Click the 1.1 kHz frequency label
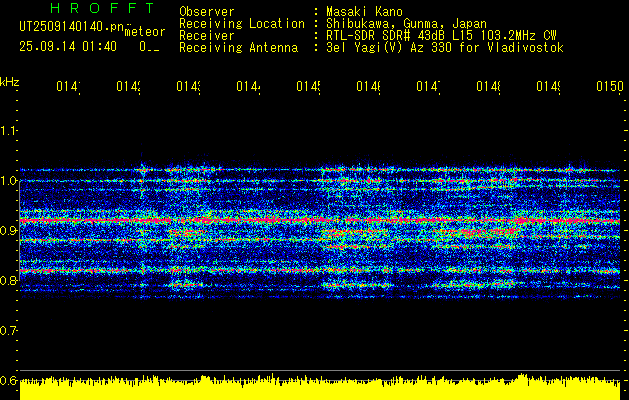The image size is (629, 400). click(x=8, y=130)
